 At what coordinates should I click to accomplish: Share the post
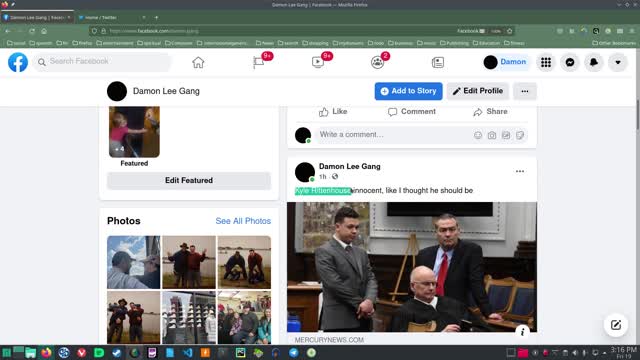coord(490,111)
